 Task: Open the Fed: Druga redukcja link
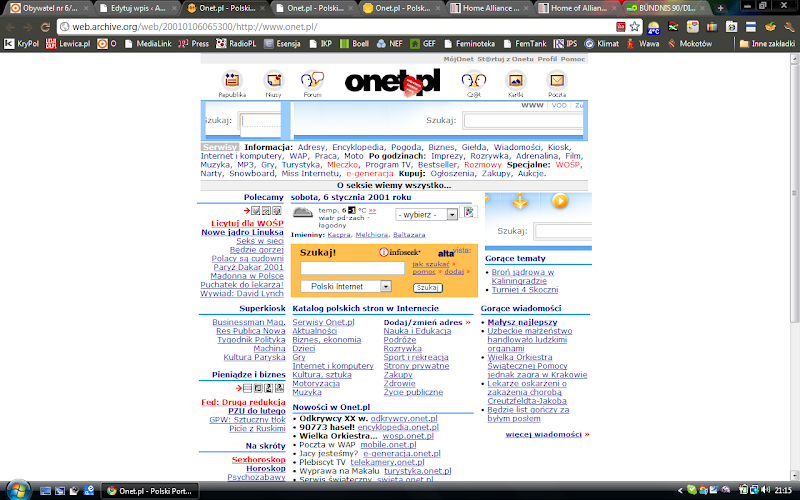243,402
